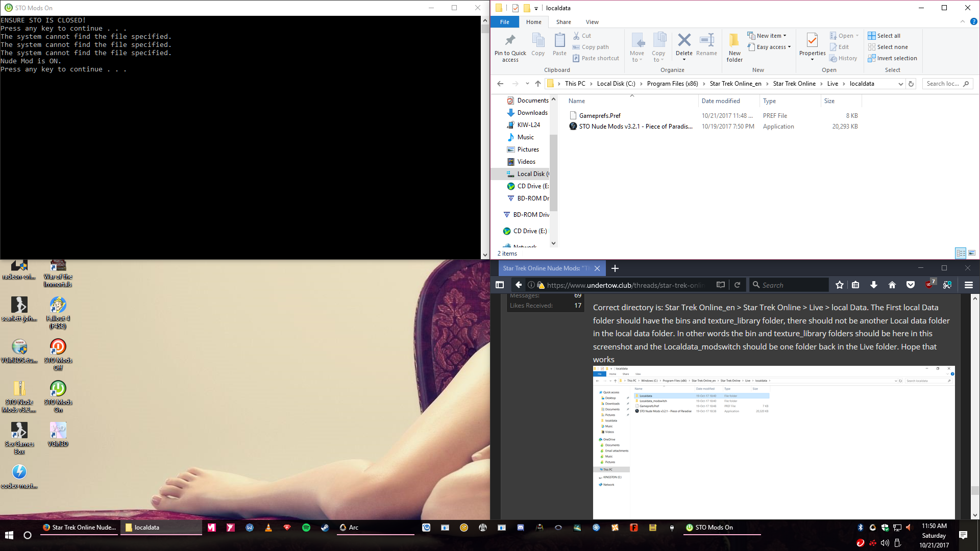The image size is (980, 551).
Task: Click Pin to Quick access icon
Action: (510, 40)
